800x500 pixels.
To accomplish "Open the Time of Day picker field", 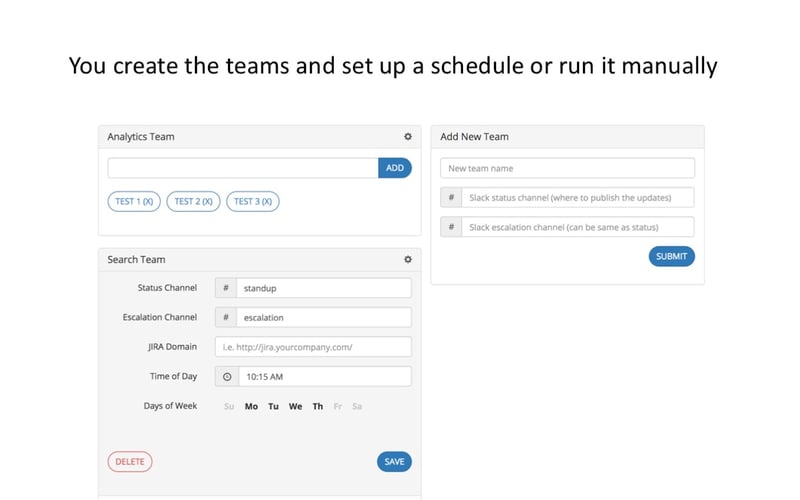I will click(324, 377).
